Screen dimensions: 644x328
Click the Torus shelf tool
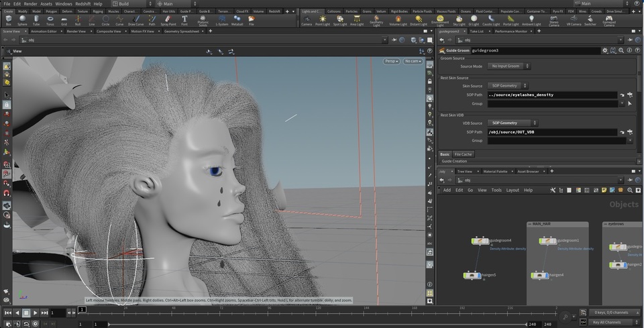(x=50, y=20)
